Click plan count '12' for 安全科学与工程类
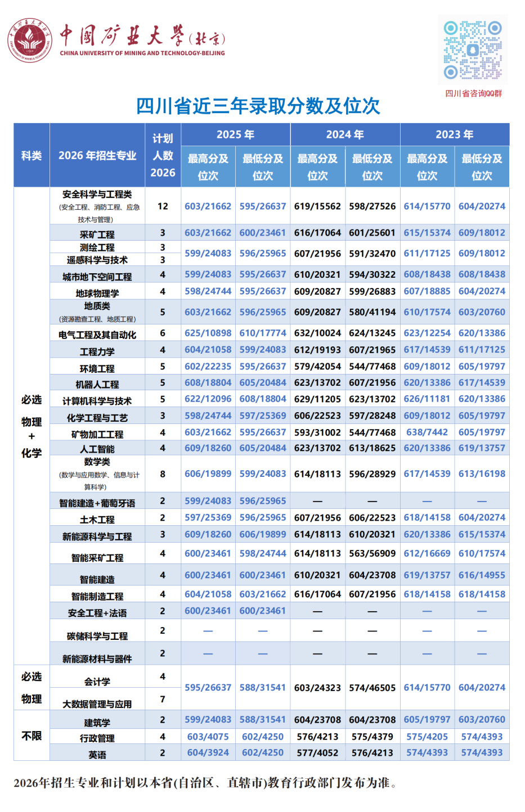Viewport: 525px width, 812px height. (x=163, y=206)
